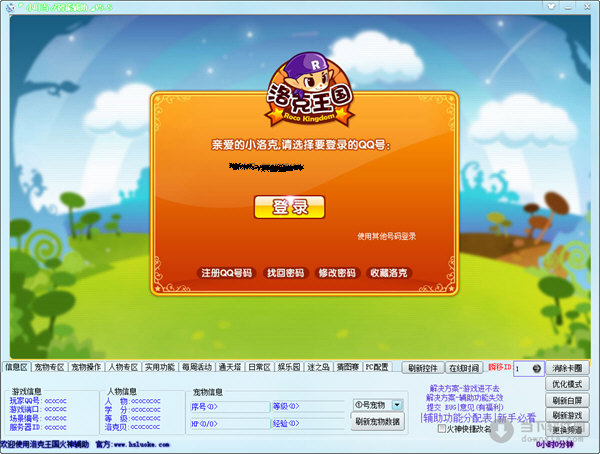Click the 刷新控件 button
The image size is (600, 454).
[422, 368]
